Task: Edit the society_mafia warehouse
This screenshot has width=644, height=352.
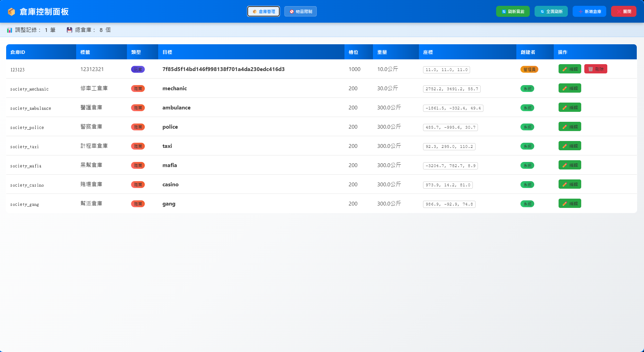Action: coord(570,165)
